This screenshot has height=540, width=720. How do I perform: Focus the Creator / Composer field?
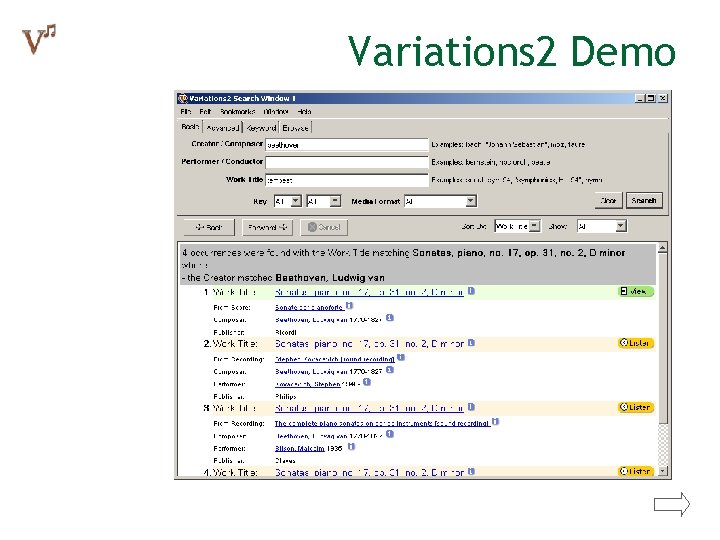[347, 145]
